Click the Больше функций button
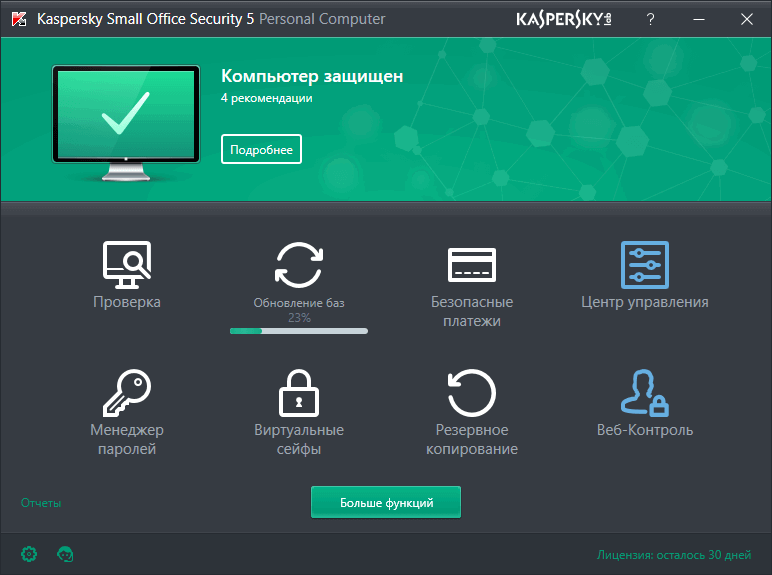This screenshot has width=772, height=575. 386,502
